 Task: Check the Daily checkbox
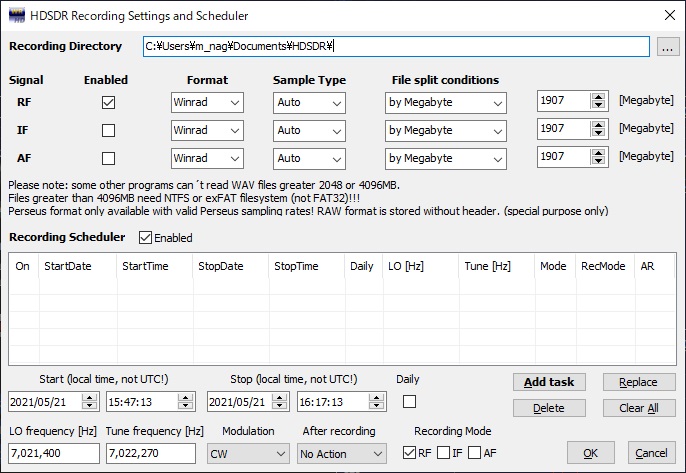(x=409, y=401)
